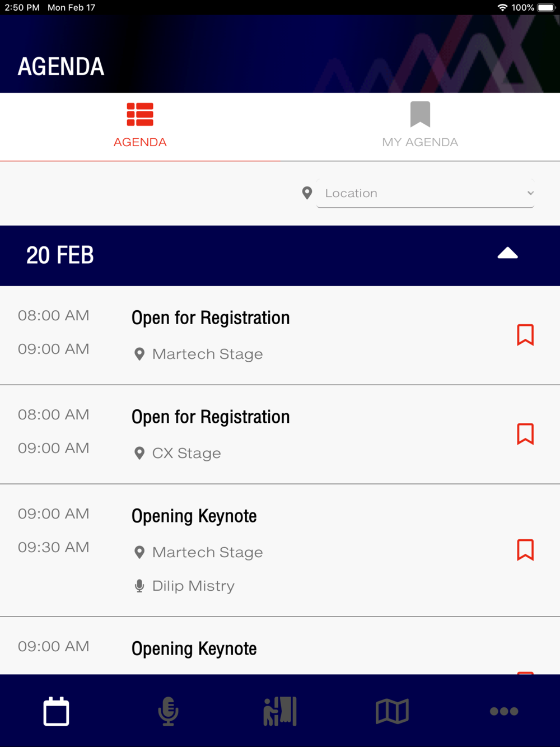Tap the grey bookmark icon above MY AGENDA

click(x=420, y=114)
